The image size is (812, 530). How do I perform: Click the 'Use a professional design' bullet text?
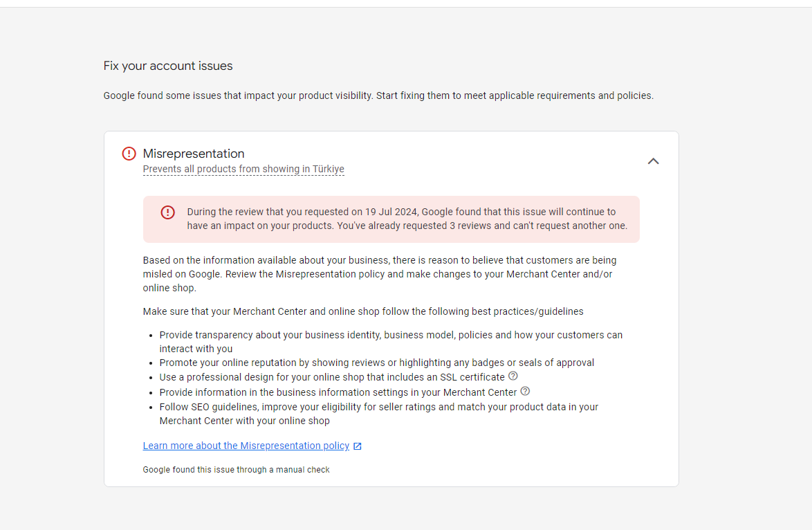(332, 377)
